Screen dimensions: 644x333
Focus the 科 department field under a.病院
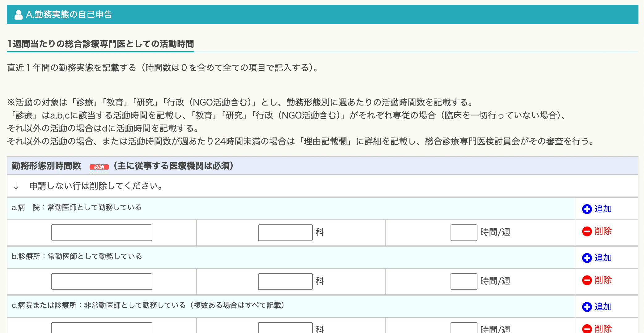(285, 233)
